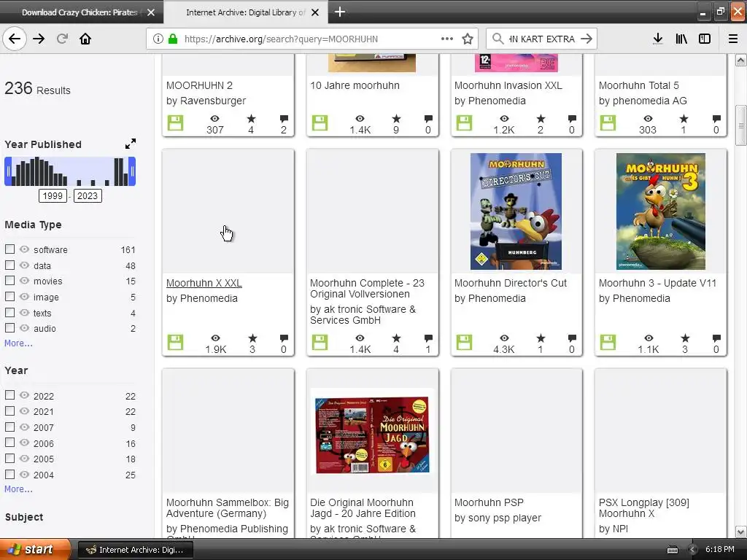
Task: Grab the right year range slider handle
Action: pyautogui.click(x=132, y=171)
